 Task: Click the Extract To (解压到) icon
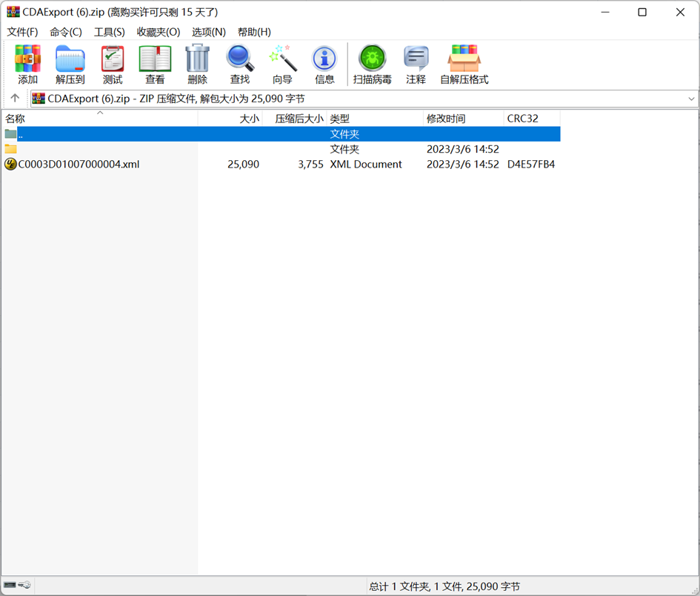[x=70, y=64]
